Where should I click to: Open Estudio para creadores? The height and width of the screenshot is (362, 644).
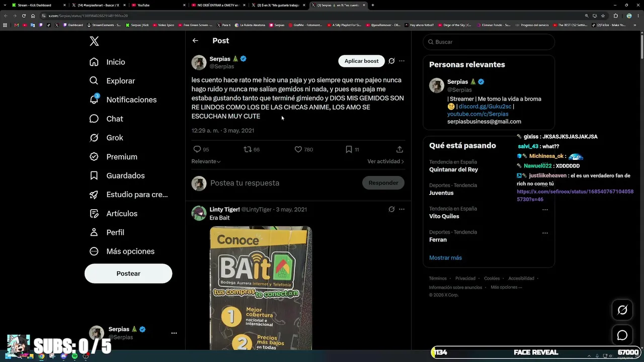click(x=128, y=195)
